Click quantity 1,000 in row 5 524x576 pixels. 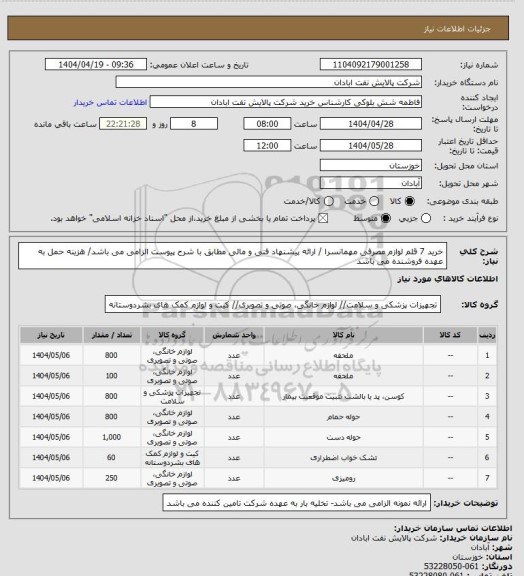click(x=111, y=437)
